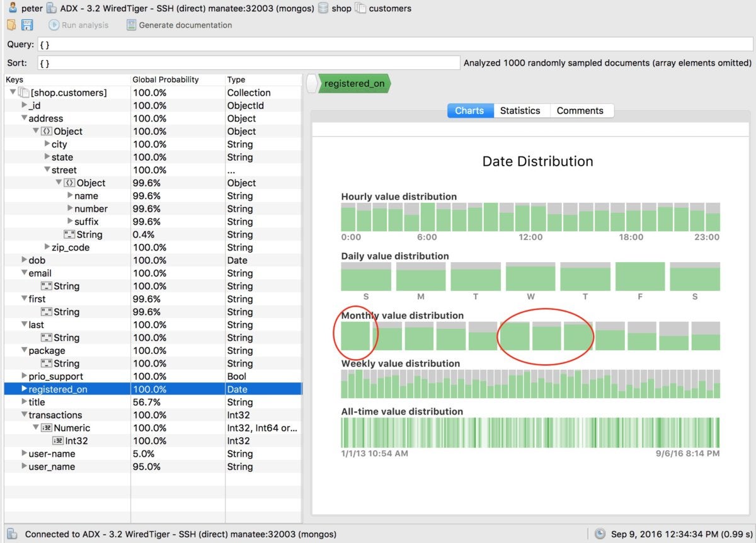Click the 5.0% probability cell

tap(144, 454)
